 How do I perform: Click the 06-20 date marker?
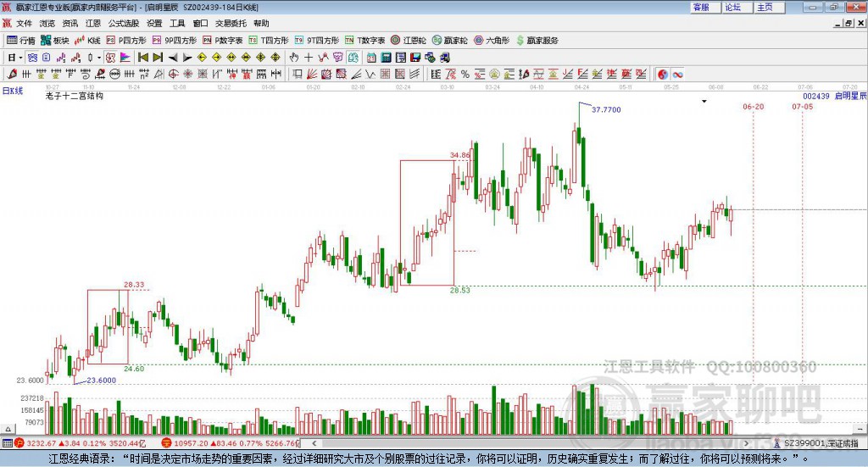(753, 106)
